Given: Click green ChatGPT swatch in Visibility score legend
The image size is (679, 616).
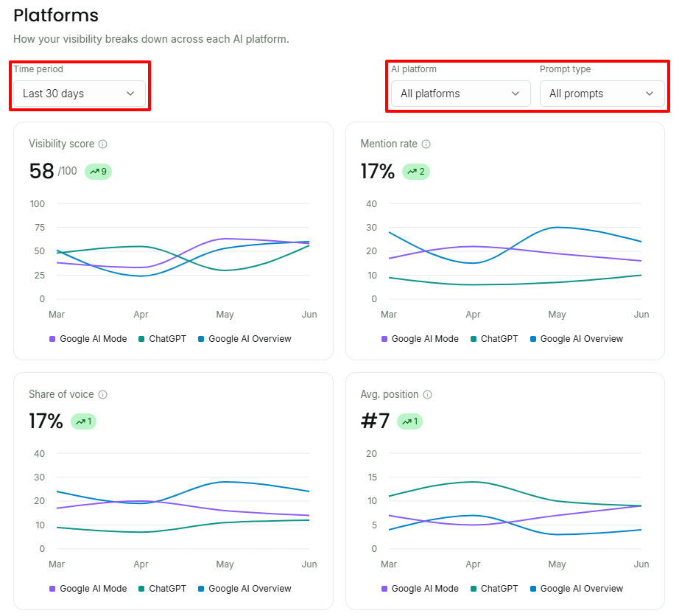Looking at the screenshot, I should [x=141, y=339].
